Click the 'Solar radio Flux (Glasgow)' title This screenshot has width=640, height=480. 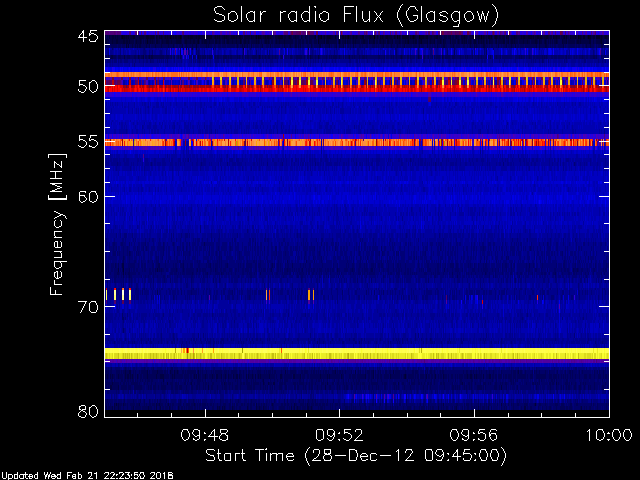[356, 16]
